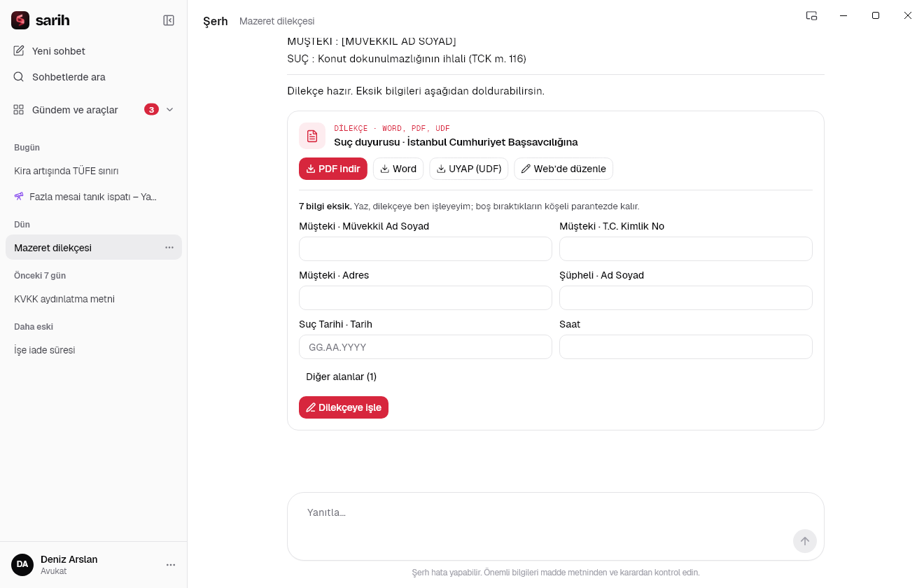
Task: Open Deniz Arslan account options menu
Action: 170,565
